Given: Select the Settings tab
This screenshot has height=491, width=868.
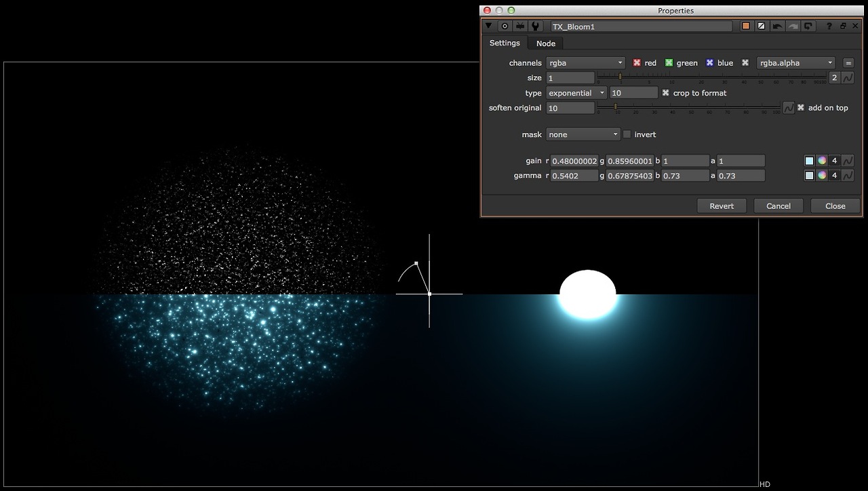Looking at the screenshot, I should coord(505,43).
